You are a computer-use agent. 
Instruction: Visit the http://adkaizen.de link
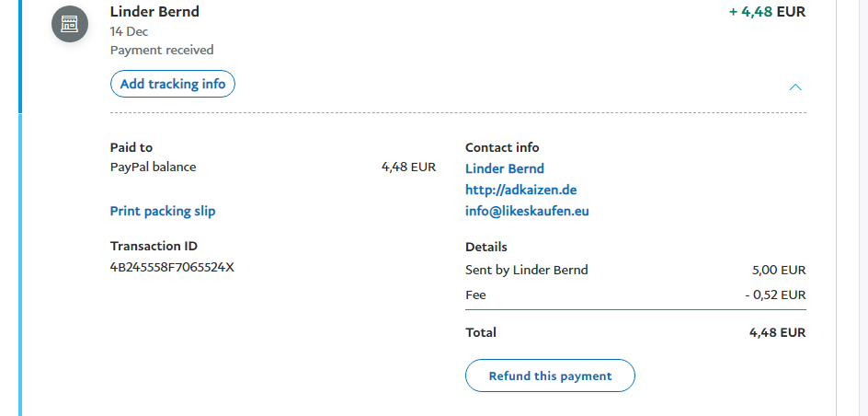point(520,190)
